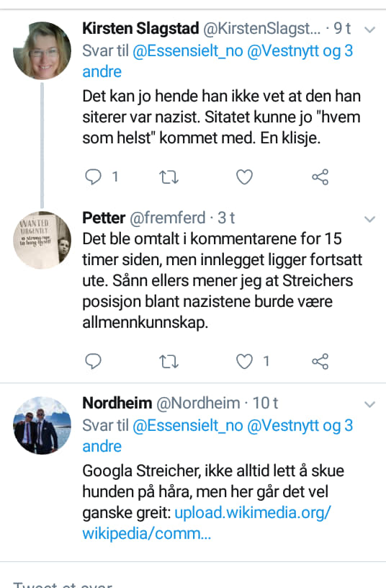Share Kirsten Slagstad's tweet
386x588 pixels.
pyautogui.click(x=320, y=177)
